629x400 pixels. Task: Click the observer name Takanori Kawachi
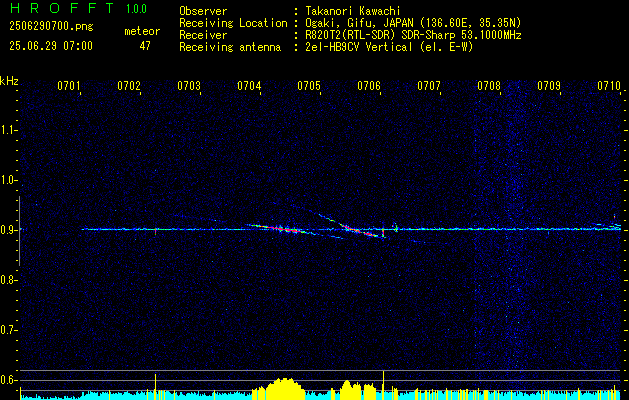click(x=351, y=11)
